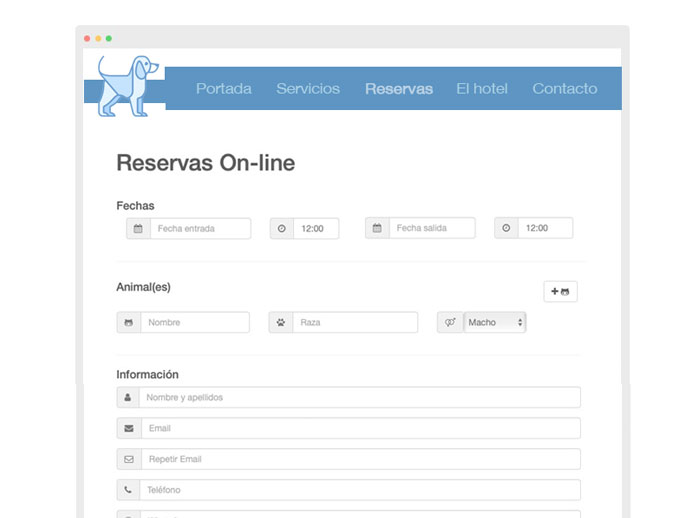Screen dimensions: 682x518
Task: Click envelope icon beside Email field
Action: click(128, 429)
